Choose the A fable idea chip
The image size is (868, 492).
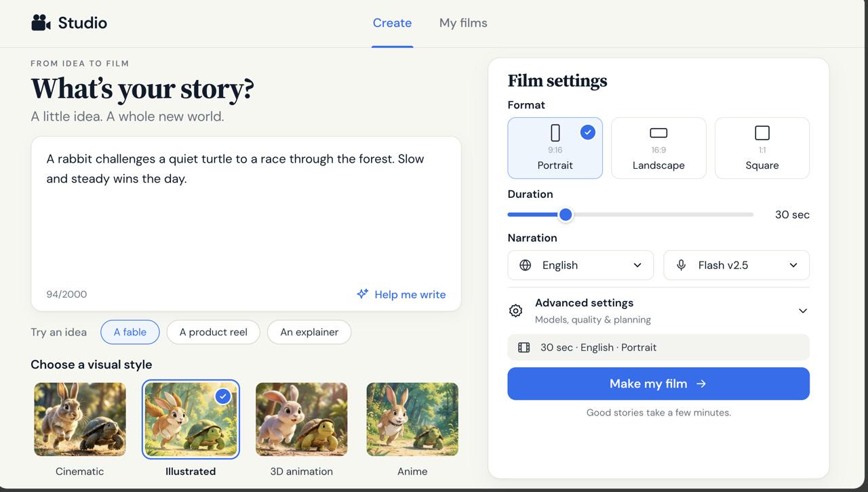click(x=130, y=332)
